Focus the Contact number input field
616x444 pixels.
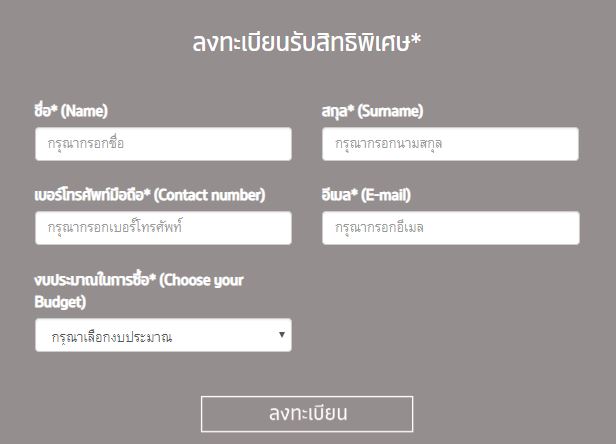163,228
